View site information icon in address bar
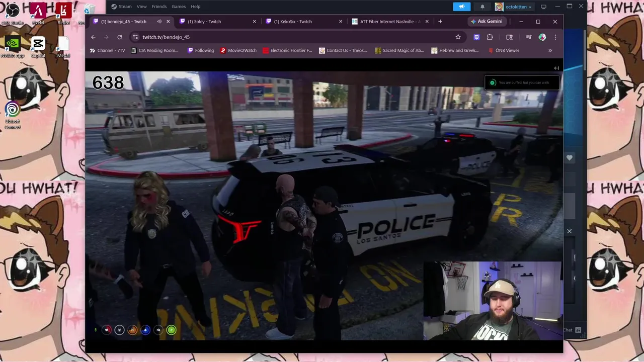Viewport: 644px width, 362px height. 135,37
